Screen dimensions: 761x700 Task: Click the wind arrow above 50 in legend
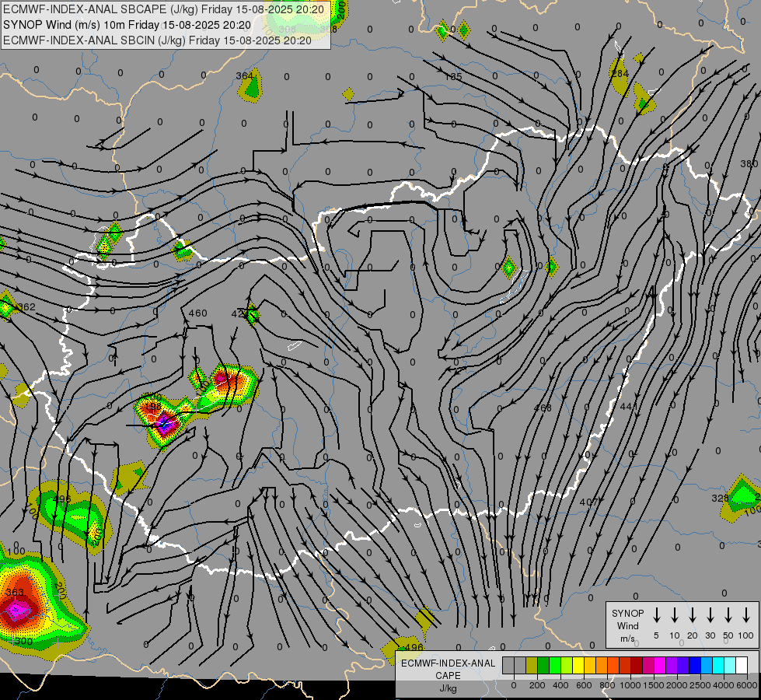coord(728,614)
